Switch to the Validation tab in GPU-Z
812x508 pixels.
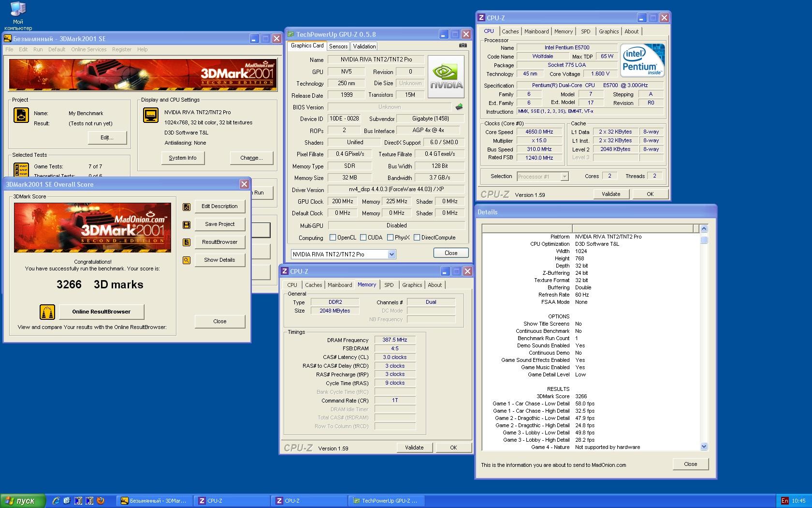pyautogui.click(x=364, y=46)
